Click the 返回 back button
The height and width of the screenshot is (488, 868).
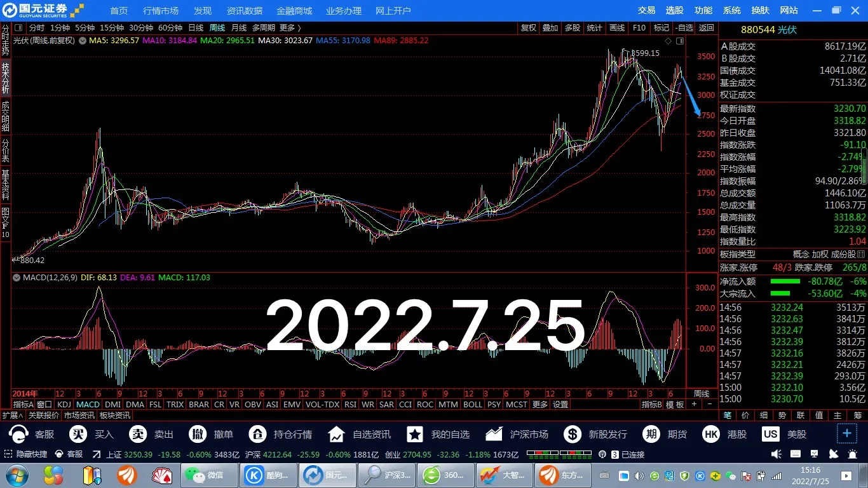tap(707, 28)
